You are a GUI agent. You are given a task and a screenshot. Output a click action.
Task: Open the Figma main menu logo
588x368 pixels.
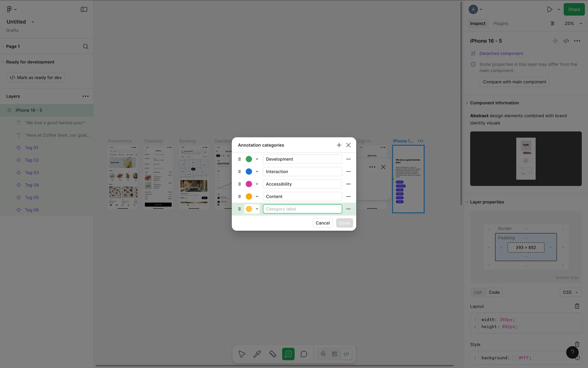point(9,10)
